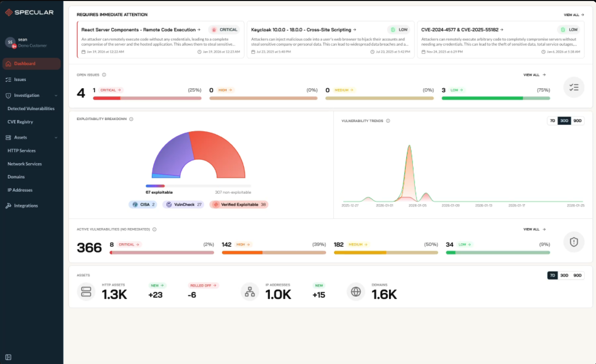The height and width of the screenshot is (364, 596).
Task: Click the Exploitability Breakdown info icon
Action: click(131, 119)
